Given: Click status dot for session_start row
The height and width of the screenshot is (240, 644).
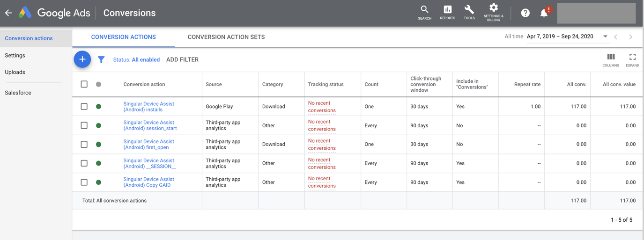Looking at the screenshot, I should coord(98,125).
